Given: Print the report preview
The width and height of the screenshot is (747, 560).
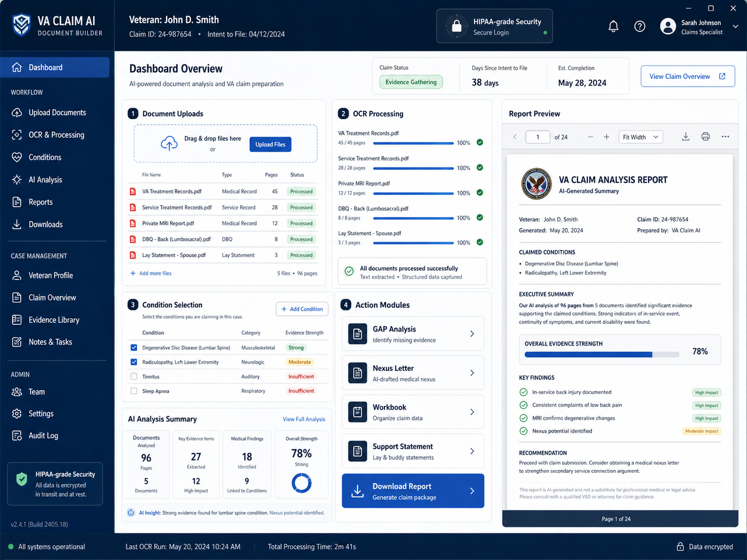Looking at the screenshot, I should [706, 137].
